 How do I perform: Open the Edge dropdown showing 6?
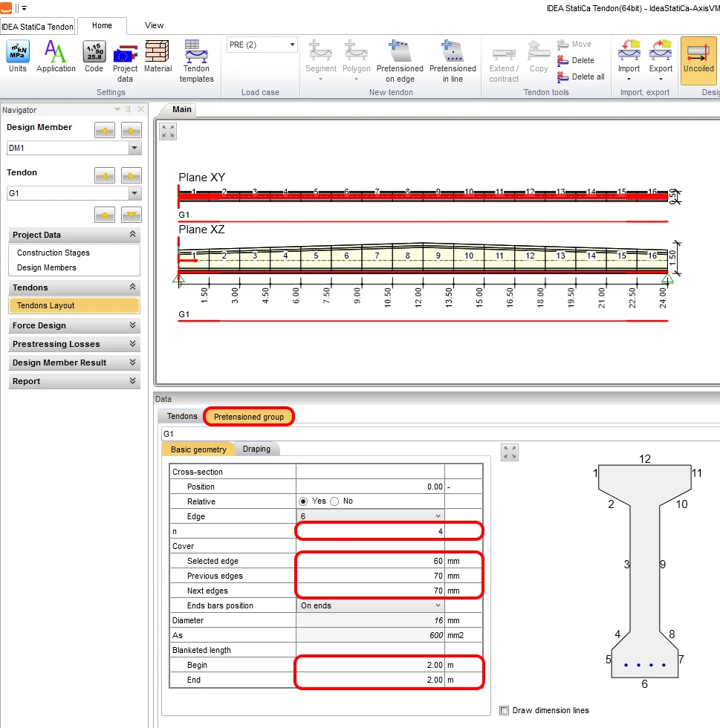[x=370, y=516]
